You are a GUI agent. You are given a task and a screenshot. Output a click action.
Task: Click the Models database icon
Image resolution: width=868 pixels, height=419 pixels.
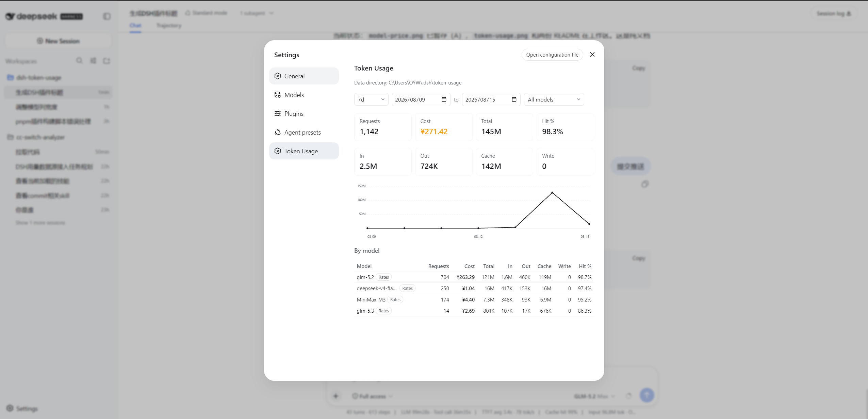tap(278, 95)
